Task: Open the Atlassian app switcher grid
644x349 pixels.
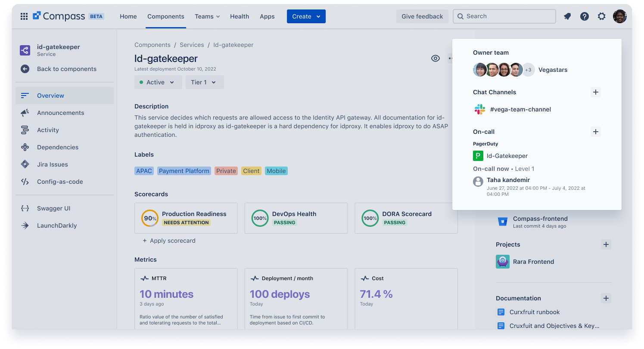Action: [24, 16]
